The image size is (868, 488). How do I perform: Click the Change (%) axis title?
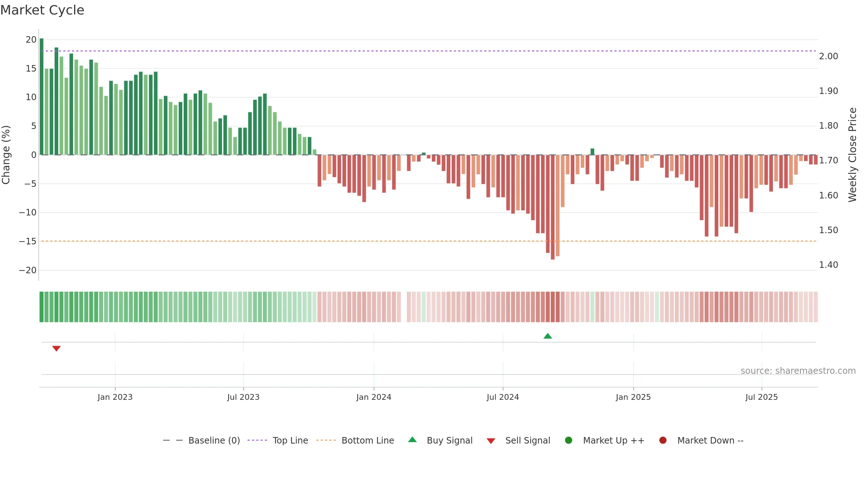tap(6, 155)
